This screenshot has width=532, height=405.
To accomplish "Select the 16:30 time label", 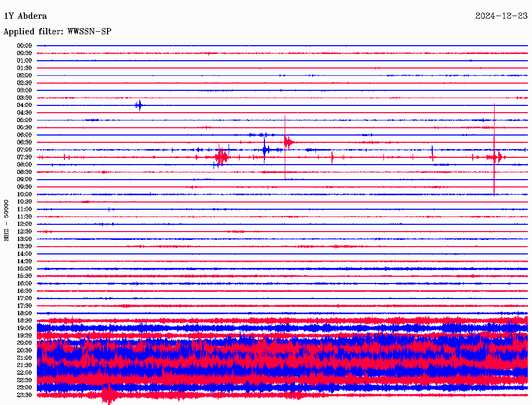I will (x=24, y=291).
